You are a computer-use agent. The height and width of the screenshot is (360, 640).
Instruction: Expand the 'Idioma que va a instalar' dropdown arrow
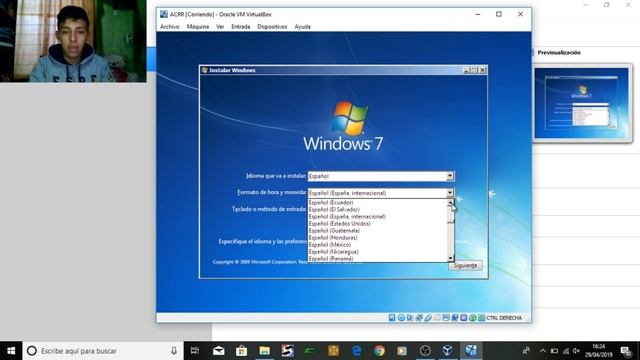(x=449, y=176)
